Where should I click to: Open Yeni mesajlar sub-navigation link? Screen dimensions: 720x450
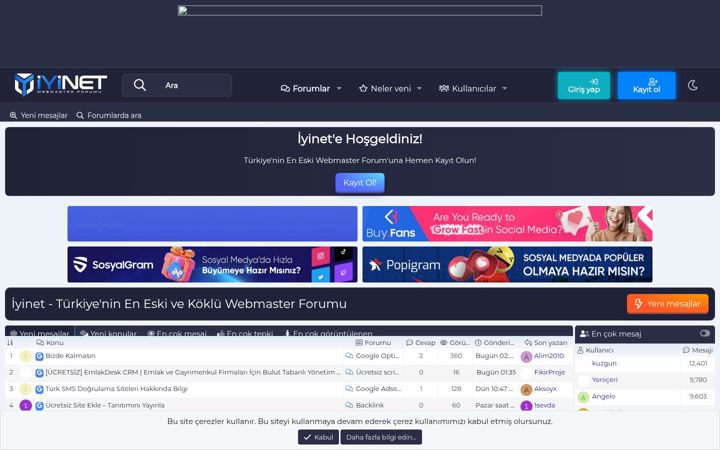click(x=39, y=115)
